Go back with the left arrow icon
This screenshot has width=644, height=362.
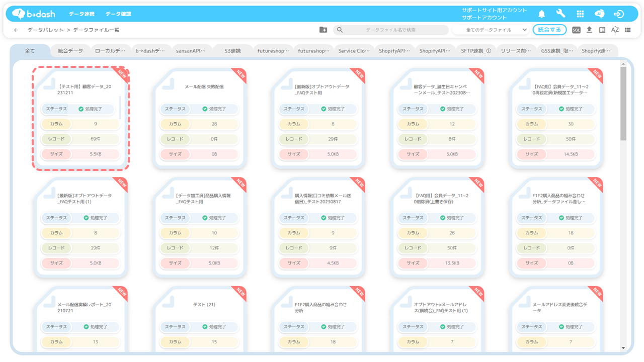click(16, 30)
